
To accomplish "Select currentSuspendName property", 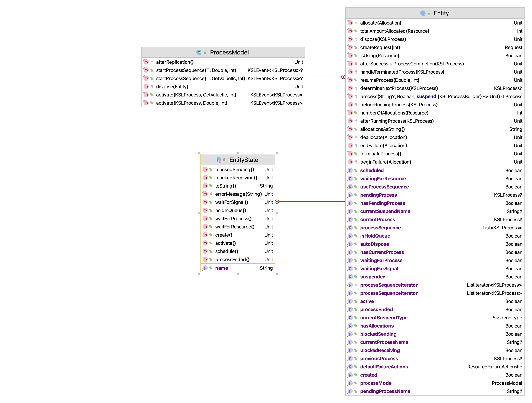I will (435, 211).
